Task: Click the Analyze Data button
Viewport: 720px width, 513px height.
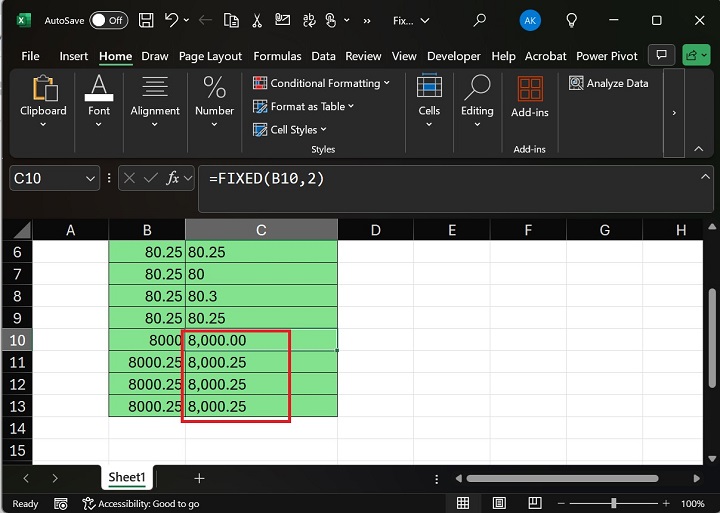Action: click(609, 83)
